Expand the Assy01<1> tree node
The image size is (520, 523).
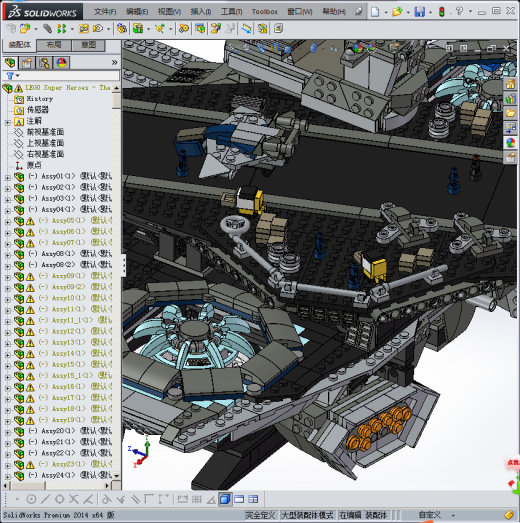tap(8, 177)
